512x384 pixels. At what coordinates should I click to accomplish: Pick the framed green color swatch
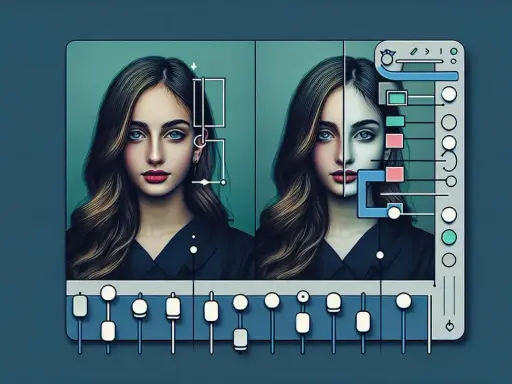[x=397, y=98]
